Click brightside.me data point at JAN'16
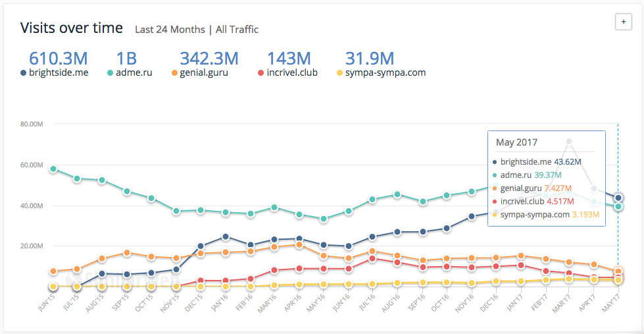644x334 pixels. 225,237
